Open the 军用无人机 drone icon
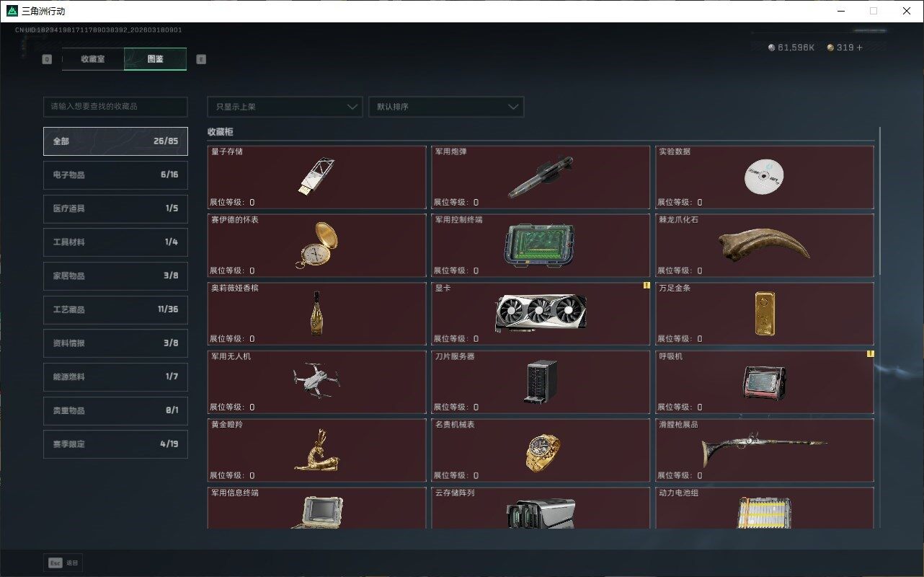 click(316, 382)
